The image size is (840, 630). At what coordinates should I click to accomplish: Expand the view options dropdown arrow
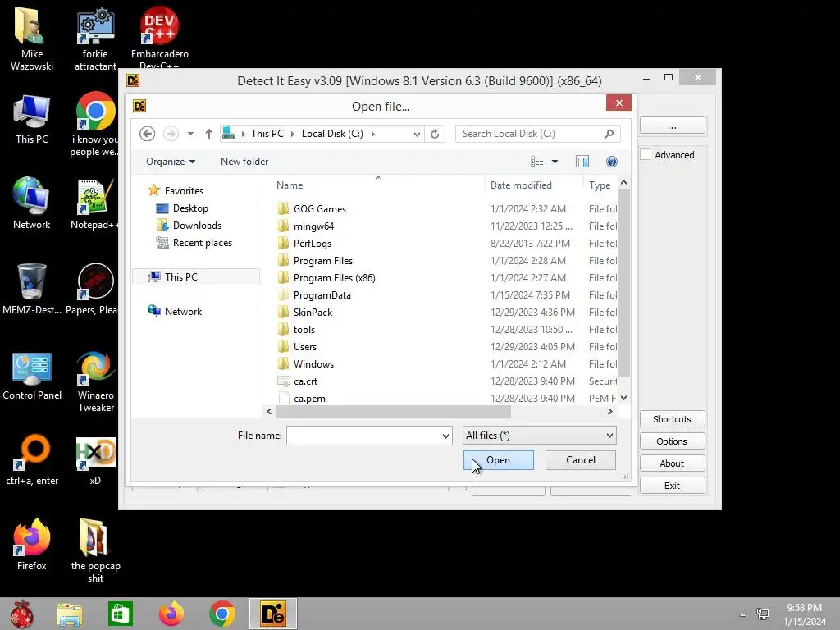point(555,162)
